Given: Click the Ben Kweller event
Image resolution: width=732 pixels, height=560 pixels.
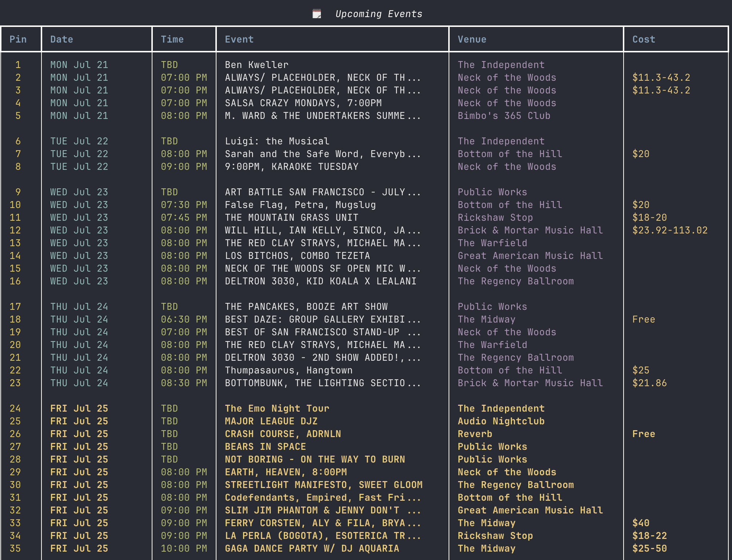Looking at the screenshot, I should click(x=256, y=65).
